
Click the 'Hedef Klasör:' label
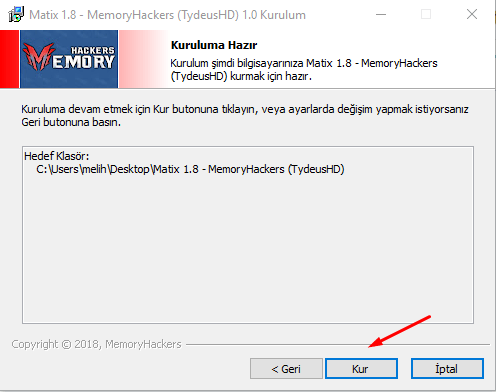[x=57, y=156]
